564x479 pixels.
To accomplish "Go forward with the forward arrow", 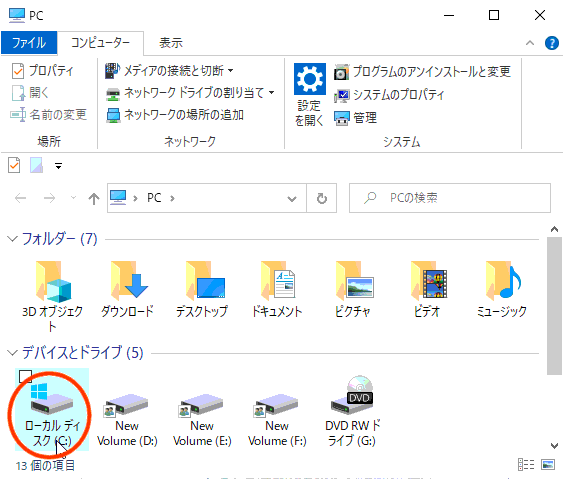I will pos(49,198).
